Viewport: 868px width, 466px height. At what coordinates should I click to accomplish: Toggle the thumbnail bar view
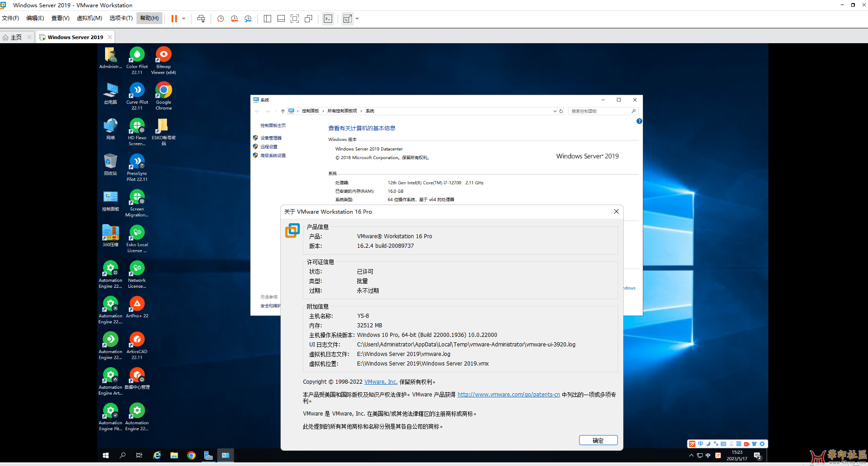tap(281, 19)
